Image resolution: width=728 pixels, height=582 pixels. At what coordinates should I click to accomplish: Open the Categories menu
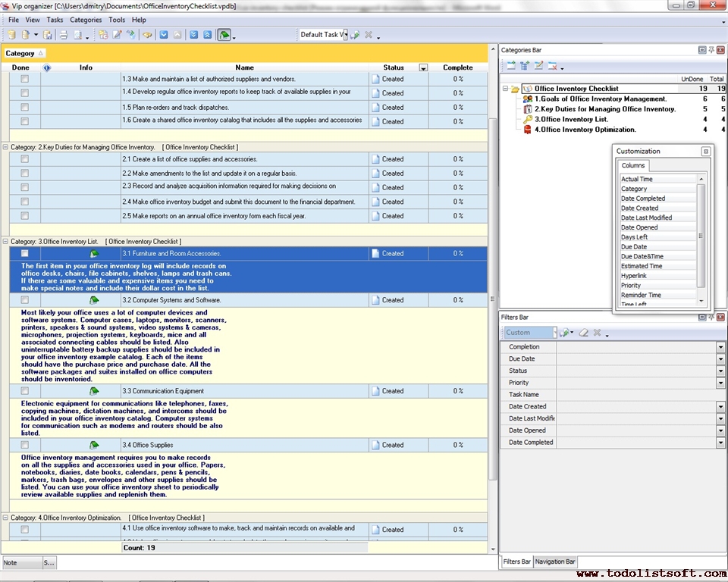[x=86, y=20]
